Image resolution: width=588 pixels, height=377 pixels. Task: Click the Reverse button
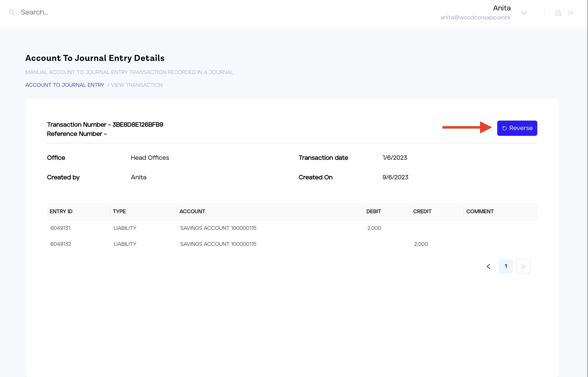(x=517, y=128)
